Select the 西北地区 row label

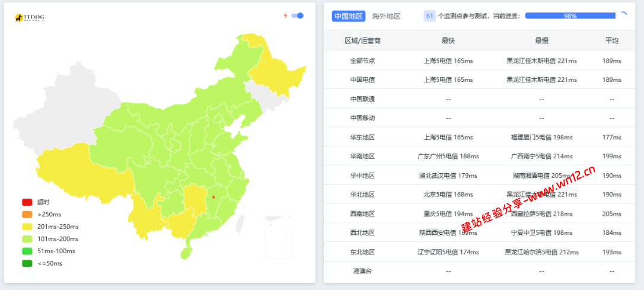[363, 233]
